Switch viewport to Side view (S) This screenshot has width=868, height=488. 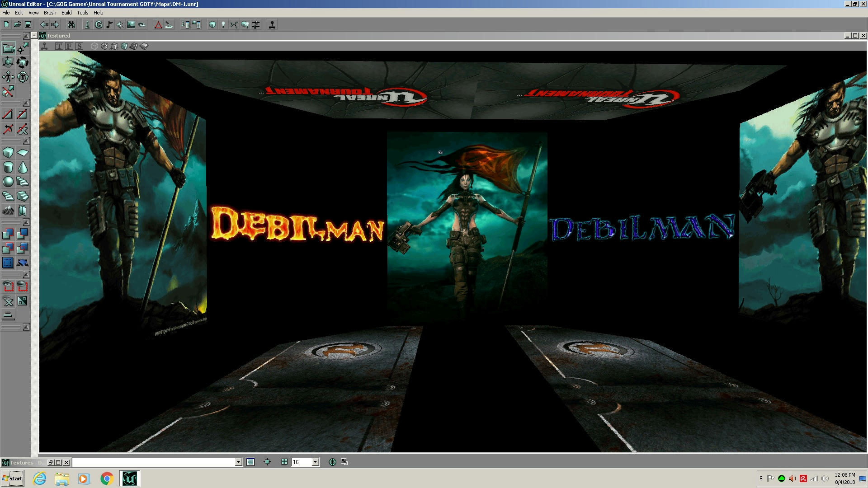coord(79,46)
